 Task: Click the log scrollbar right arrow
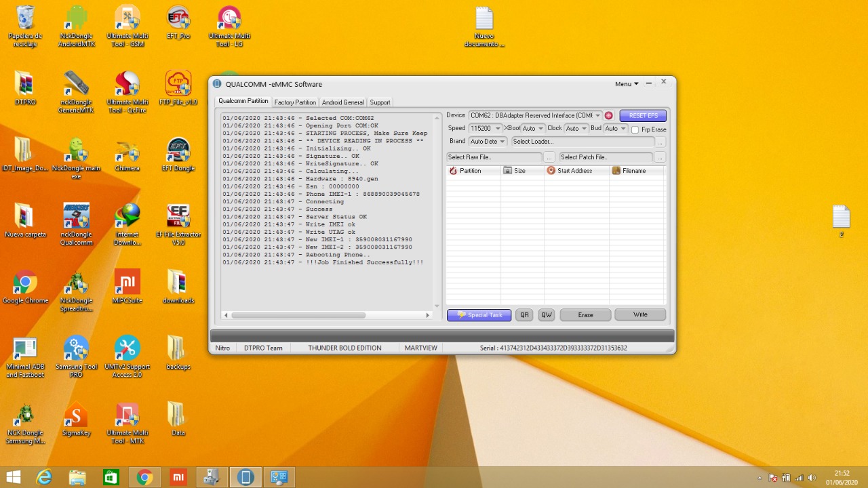[428, 315]
